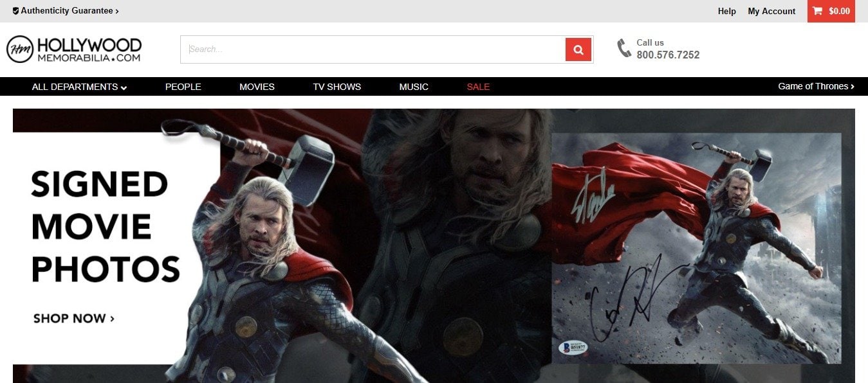This screenshot has width=868, height=383.
Task: Open the Sale menu item
Action: [478, 87]
